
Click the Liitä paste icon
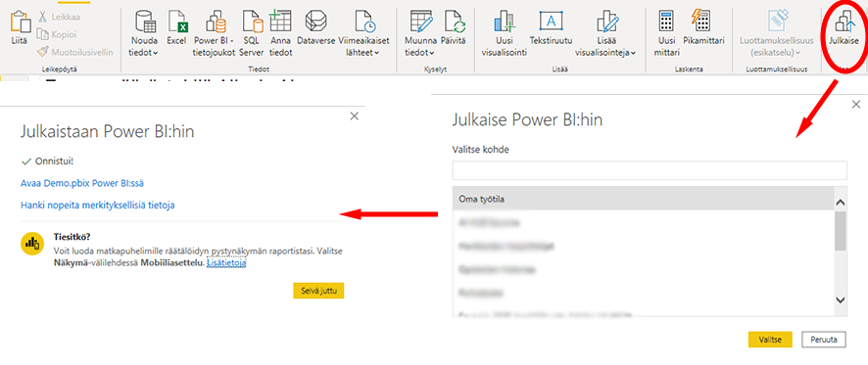click(x=21, y=23)
